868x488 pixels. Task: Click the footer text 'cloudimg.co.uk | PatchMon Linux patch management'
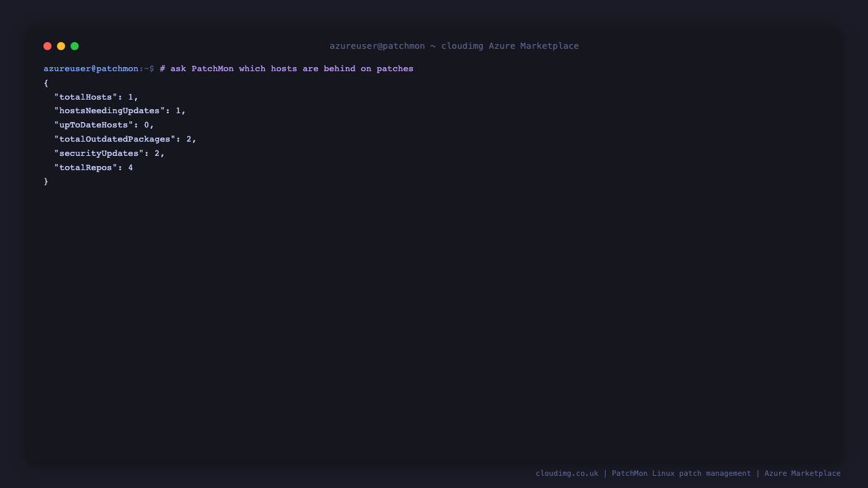[644, 474]
